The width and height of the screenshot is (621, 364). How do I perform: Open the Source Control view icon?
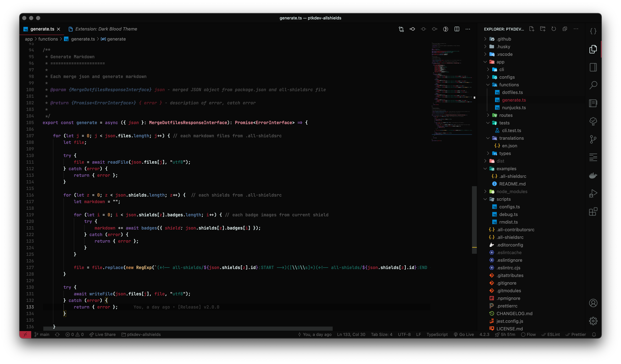tap(593, 139)
